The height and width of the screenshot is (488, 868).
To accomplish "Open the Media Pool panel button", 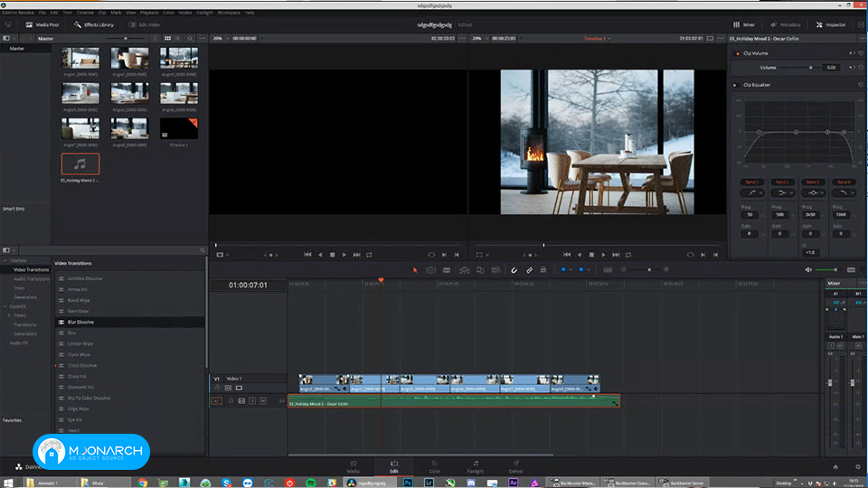I will pos(42,25).
